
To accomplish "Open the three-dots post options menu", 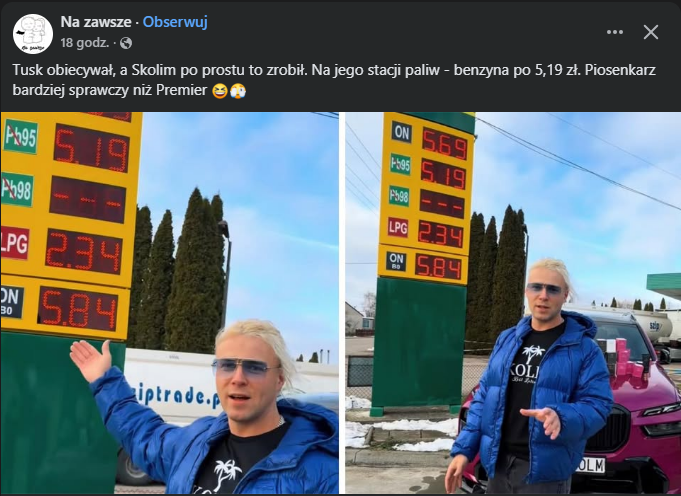I will coord(615,32).
